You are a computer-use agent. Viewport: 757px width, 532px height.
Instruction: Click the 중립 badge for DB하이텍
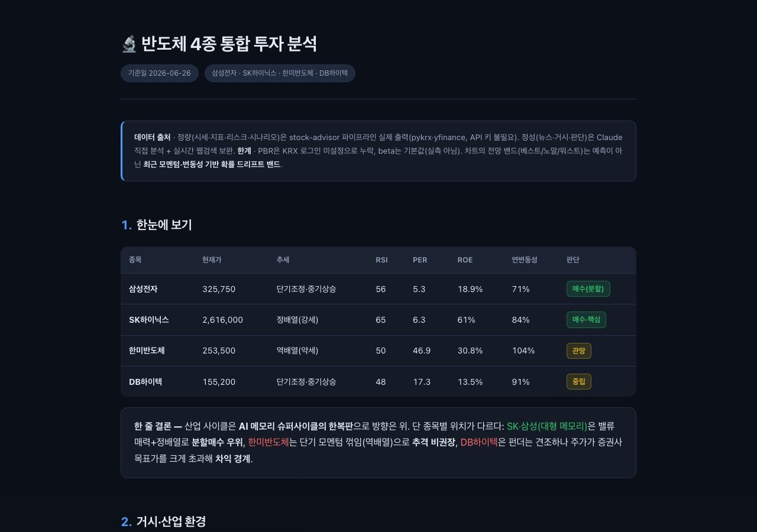pyautogui.click(x=578, y=382)
